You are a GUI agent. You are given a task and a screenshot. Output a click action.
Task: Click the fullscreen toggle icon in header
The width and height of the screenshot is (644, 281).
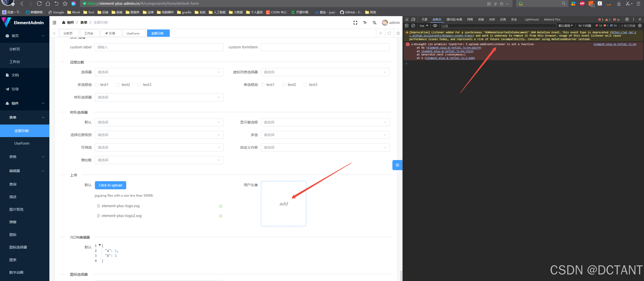355,23
